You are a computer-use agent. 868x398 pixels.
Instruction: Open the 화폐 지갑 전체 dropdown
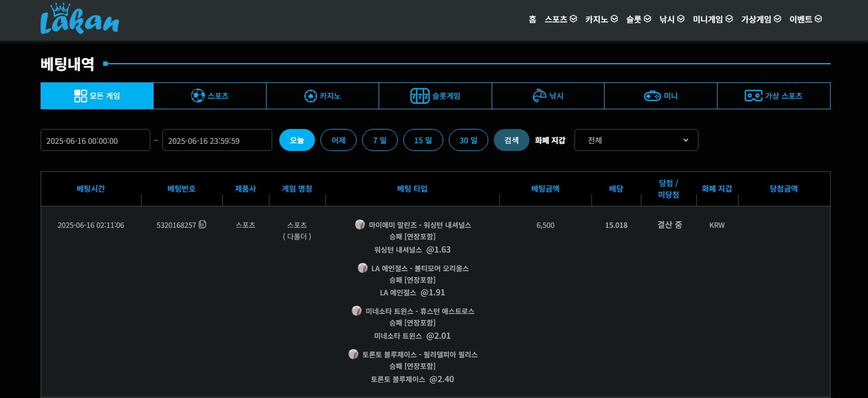(636, 140)
